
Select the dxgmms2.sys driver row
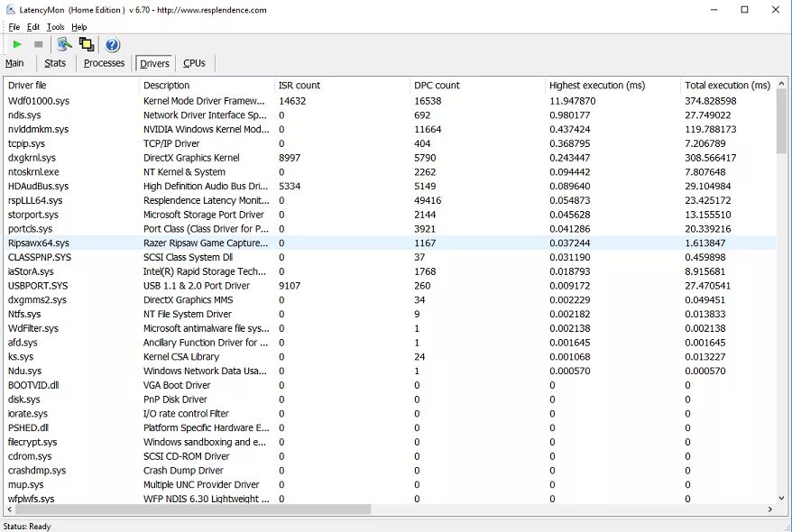[x=390, y=299]
